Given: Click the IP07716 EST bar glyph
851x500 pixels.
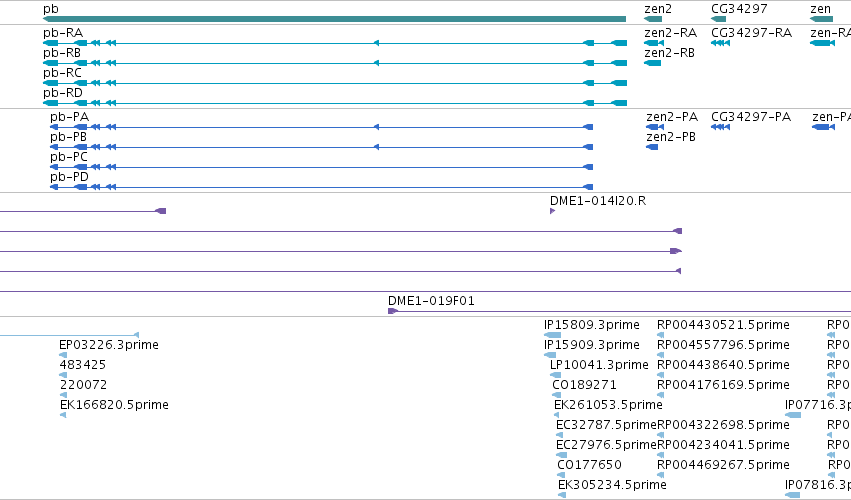Looking at the screenshot, I should (x=793, y=415).
